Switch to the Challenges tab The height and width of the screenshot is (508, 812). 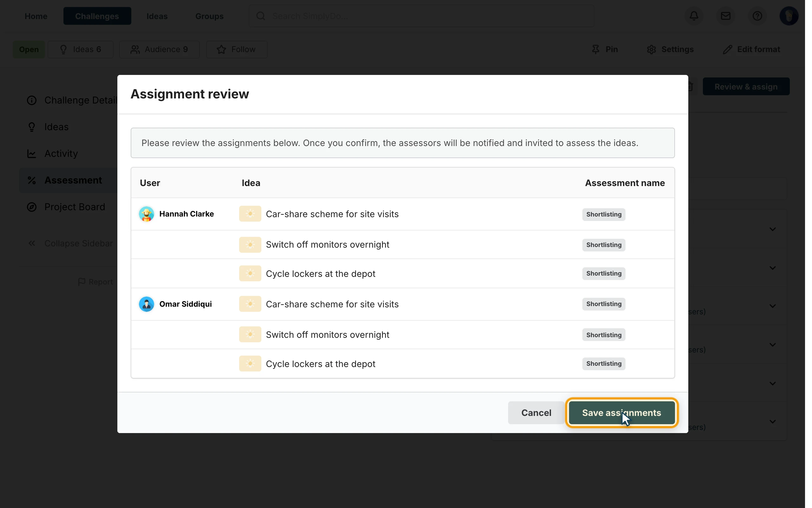tap(97, 16)
